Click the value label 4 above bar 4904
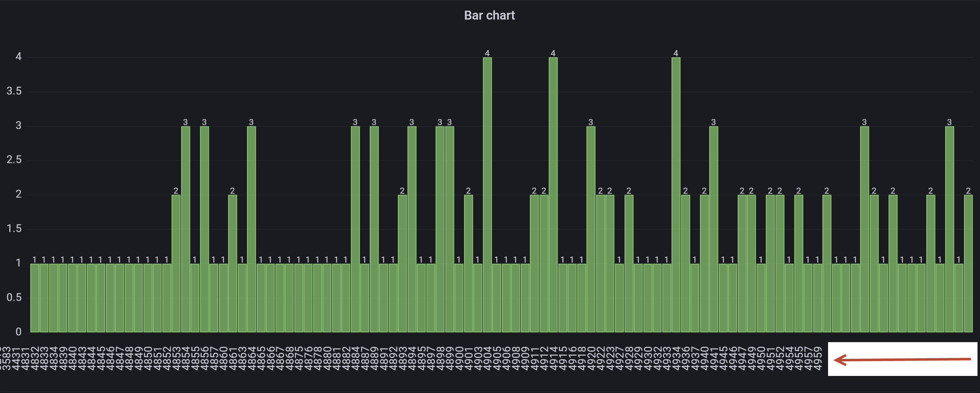The height and width of the screenshot is (393, 980). pyautogui.click(x=488, y=53)
